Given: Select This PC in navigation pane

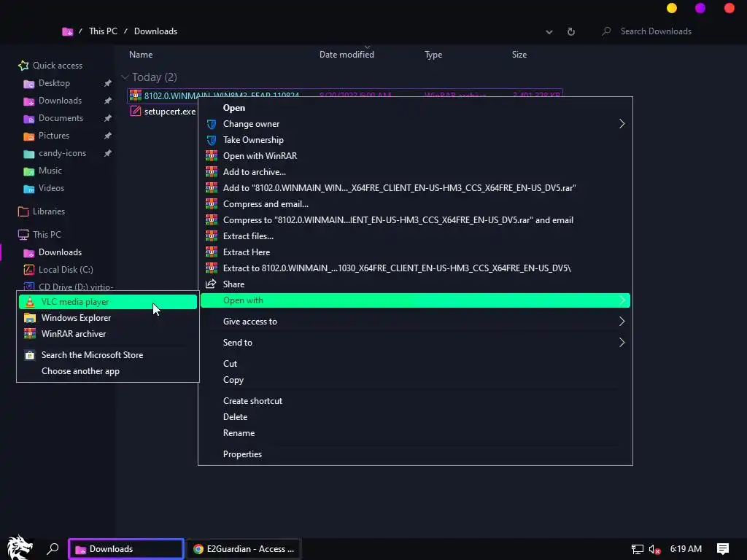Looking at the screenshot, I should [47, 234].
